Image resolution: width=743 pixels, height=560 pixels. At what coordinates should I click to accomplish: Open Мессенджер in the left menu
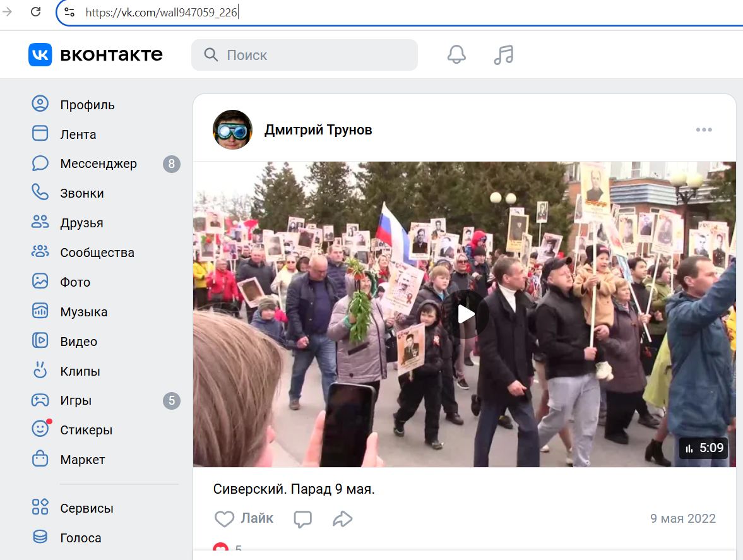(98, 164)
